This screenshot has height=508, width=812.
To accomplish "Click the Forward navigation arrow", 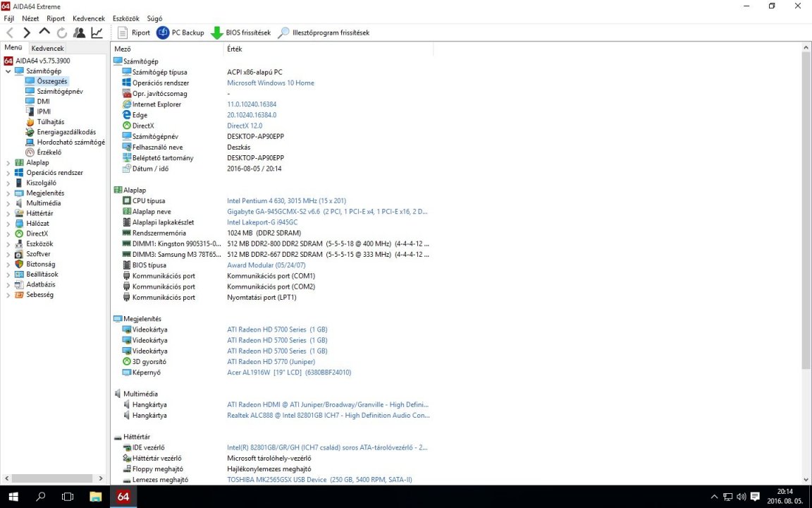I will click(27, 32).
